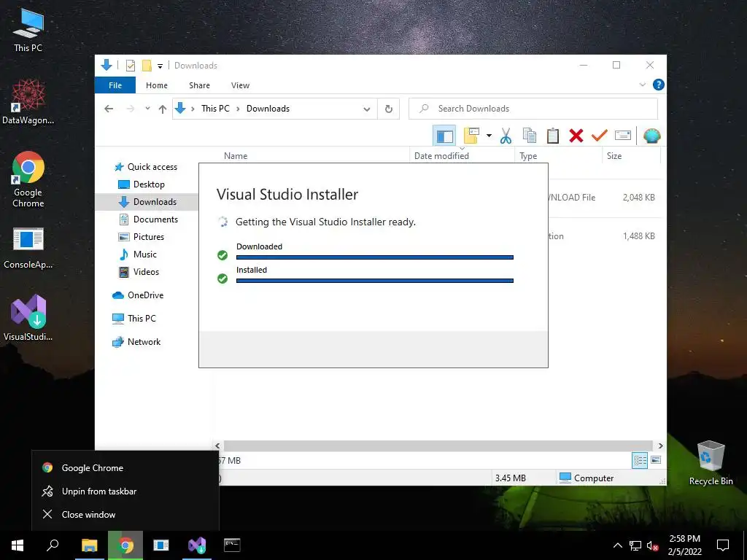Open the notification center icon

pyautogui.click(x=723, y=545)
